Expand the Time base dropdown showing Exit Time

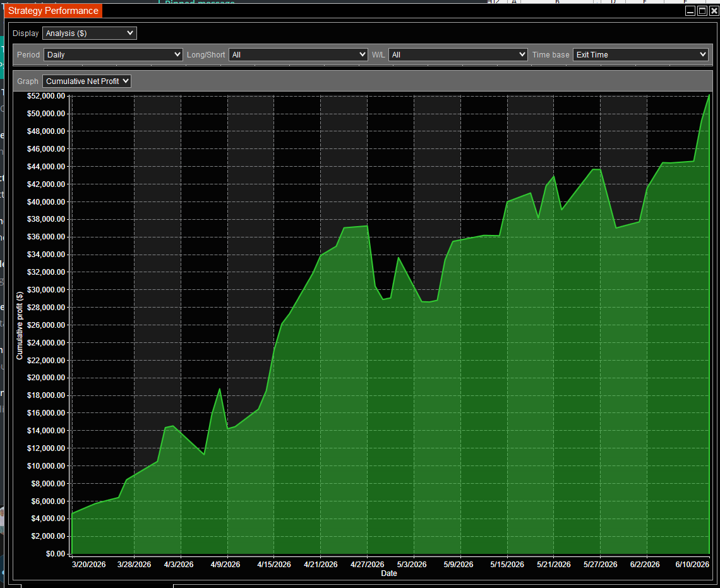click(640, 54)
